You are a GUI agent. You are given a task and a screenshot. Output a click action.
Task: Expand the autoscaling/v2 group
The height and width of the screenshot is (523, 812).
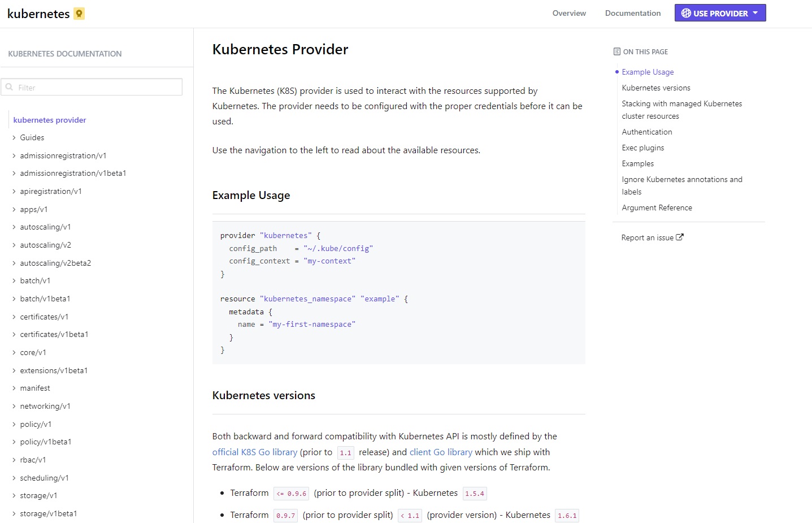click(x=14, y=245)
